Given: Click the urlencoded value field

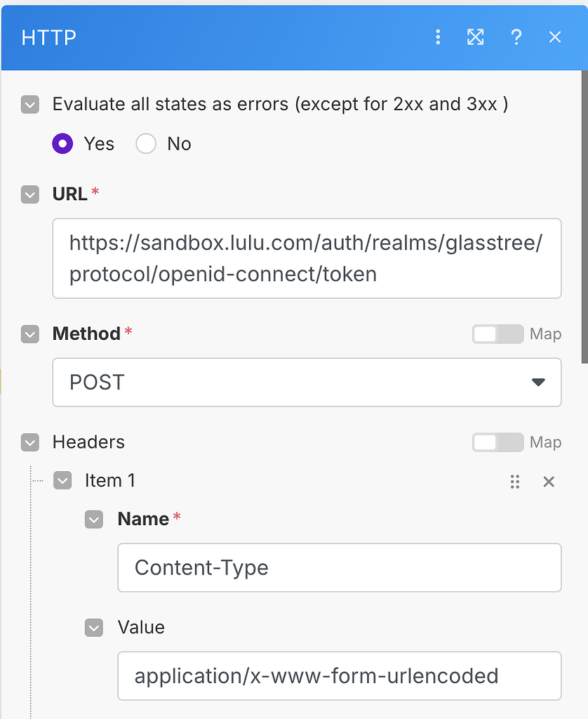Looking at the screenshot, I should click(x=339, y=676).
